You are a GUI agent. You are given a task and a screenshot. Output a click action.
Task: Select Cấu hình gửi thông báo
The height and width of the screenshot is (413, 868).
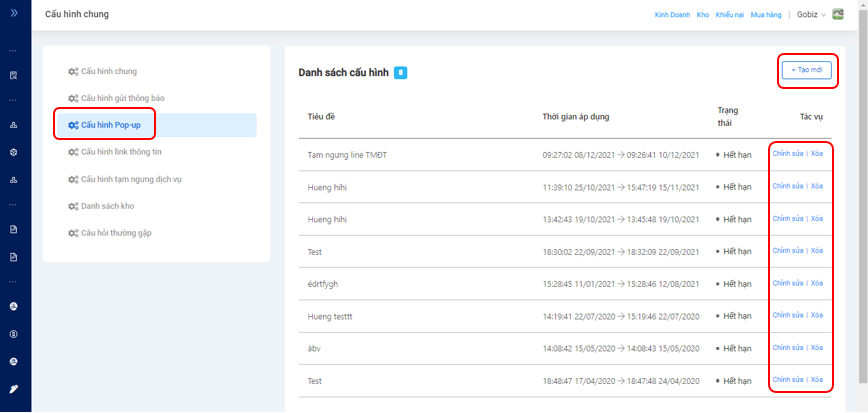[x=122, y=98]
